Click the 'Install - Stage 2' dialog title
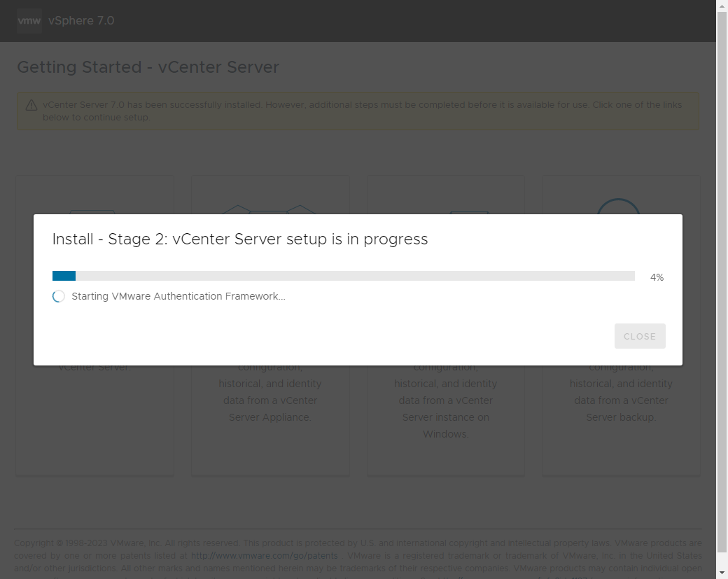 coord(240,239)
